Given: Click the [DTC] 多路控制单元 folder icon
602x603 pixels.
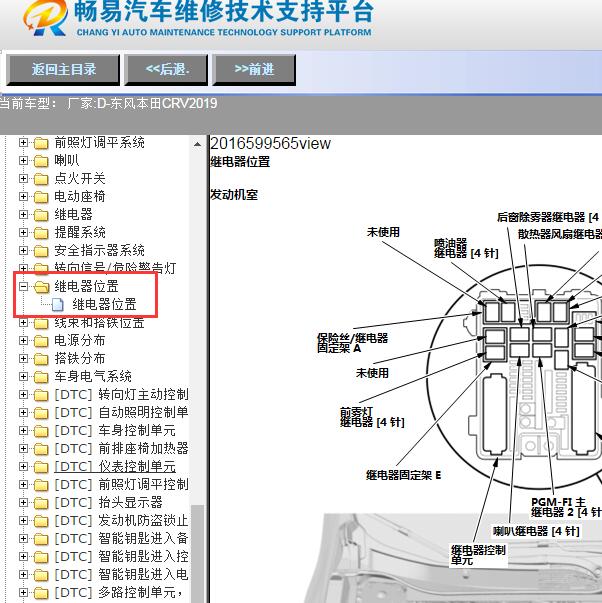Looking at the screenshot, I should (41, 593).
